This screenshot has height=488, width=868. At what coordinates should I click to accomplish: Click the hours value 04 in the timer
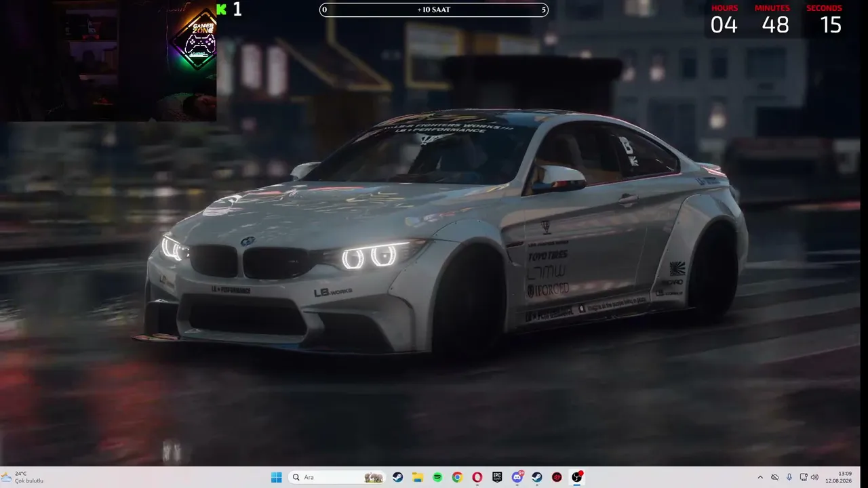click(724, 25)
